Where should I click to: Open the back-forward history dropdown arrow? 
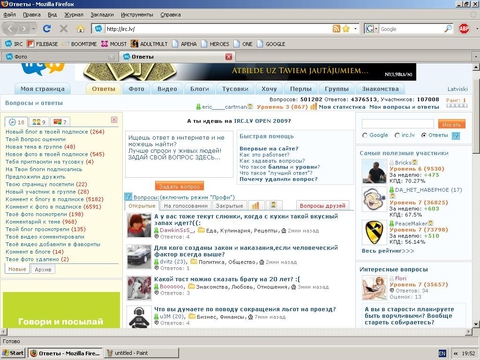[x=33, y=29]
